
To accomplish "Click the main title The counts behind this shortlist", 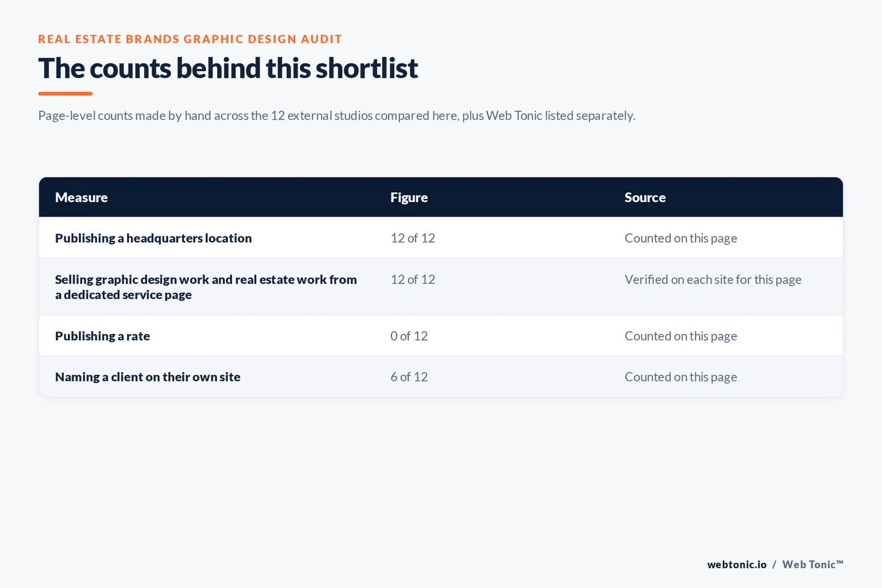I will (x=228, y=68).
